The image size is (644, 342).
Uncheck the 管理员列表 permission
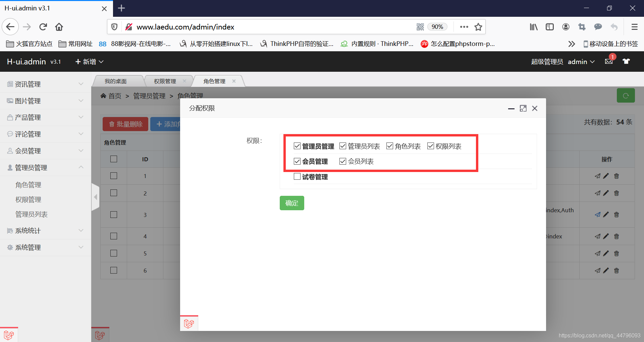[x=343, y=146]
